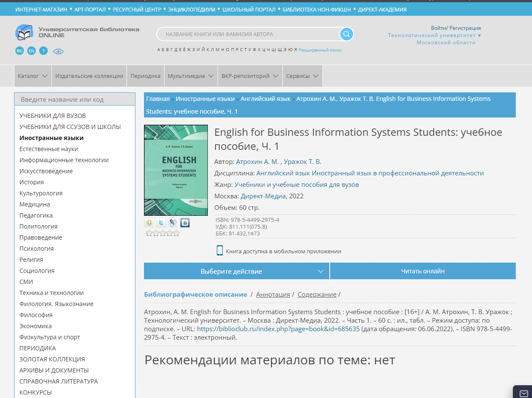Expand the Мультимедиа menu
The height and width of the screenshot is (398, 532).
point(191,76)
